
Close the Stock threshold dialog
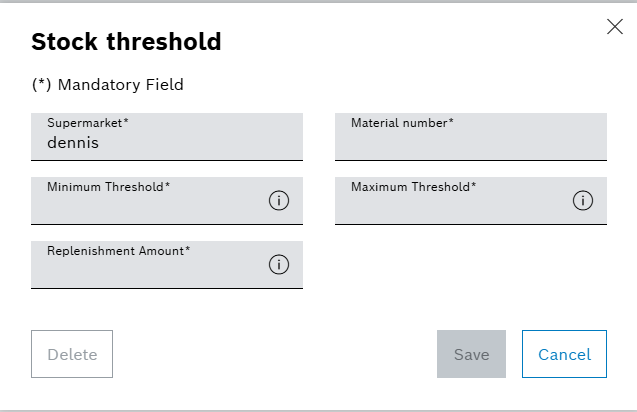615,27
